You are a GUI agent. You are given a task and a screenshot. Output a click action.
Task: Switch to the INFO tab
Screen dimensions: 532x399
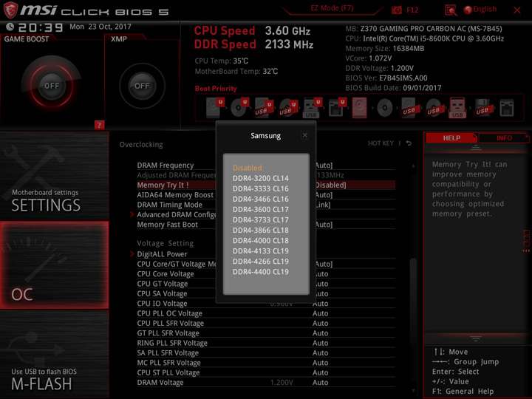[504, 137]
